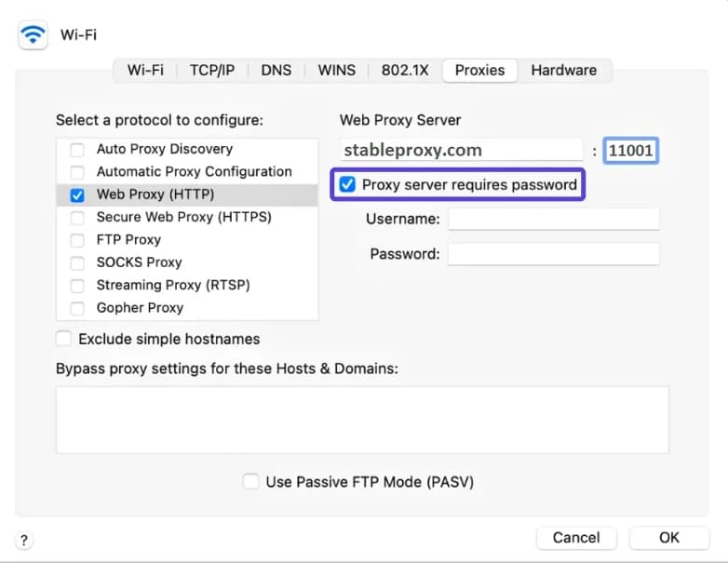
Task: Turn on the SOCKS Proxy checkbox
Action: coord(77,262)
